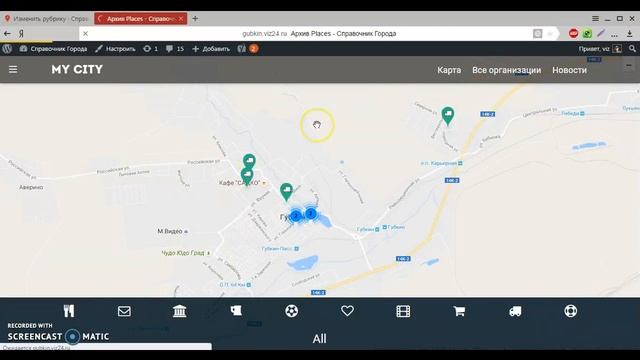Click the green pin above the blue clusters
The image size is (640, 360).
(287, 192)
